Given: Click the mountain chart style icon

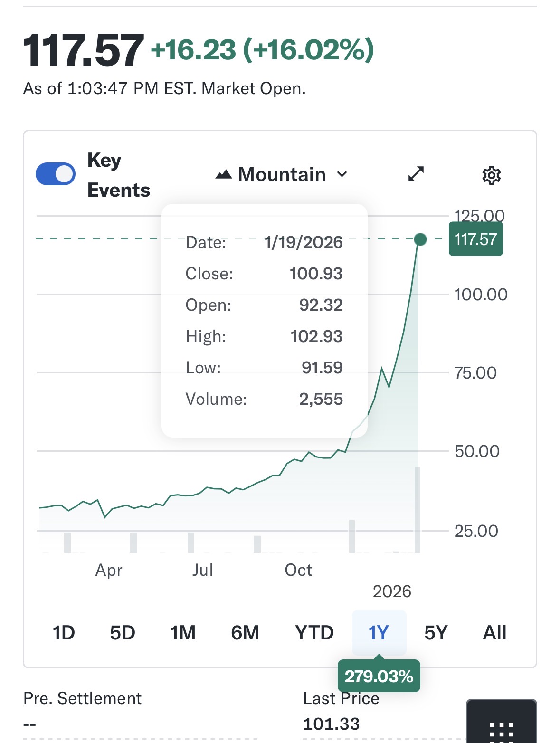Looking at the screenshot, I should click(x=224, y=174).
